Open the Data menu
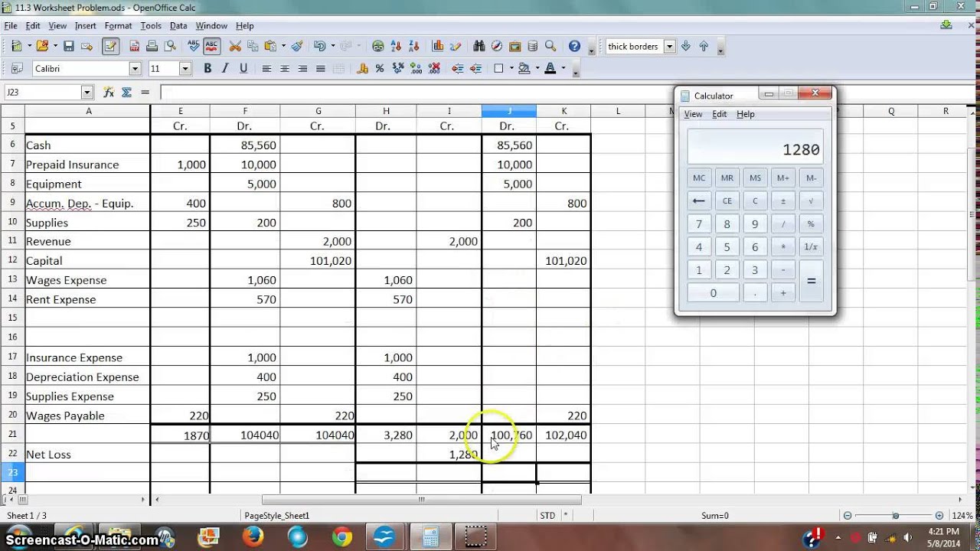980x551 pixels. click(x=178, y=26)
